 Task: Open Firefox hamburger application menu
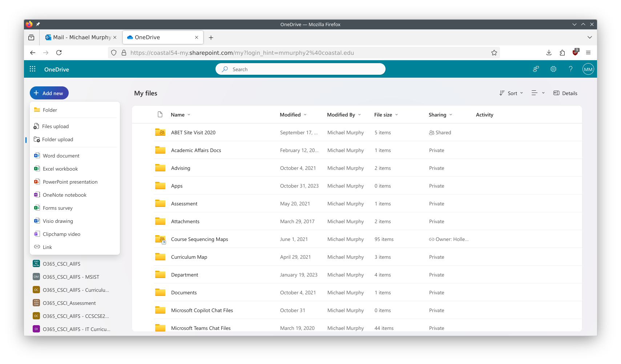coord(588,53)
